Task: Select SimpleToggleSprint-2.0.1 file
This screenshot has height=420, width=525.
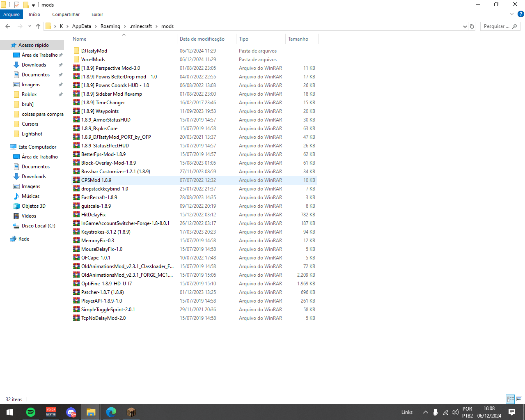Action: coord(195,310)
